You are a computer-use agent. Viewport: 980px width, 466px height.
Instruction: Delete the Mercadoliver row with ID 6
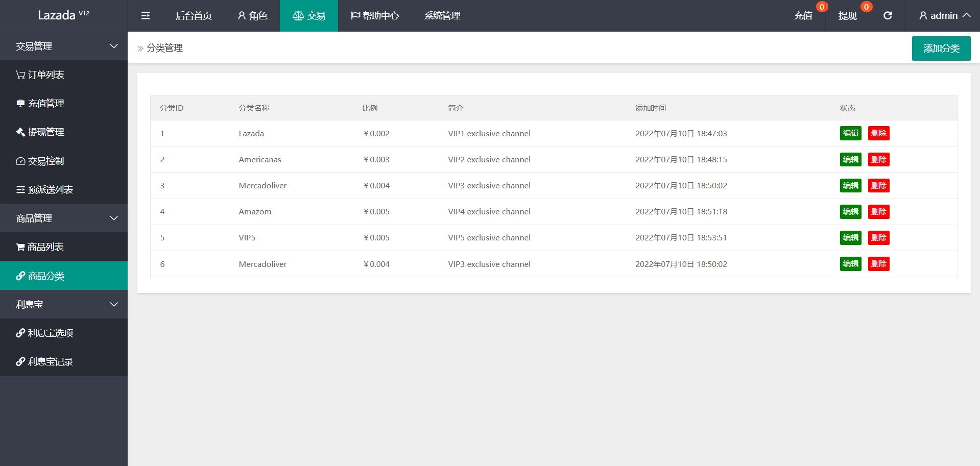[879, 264]
